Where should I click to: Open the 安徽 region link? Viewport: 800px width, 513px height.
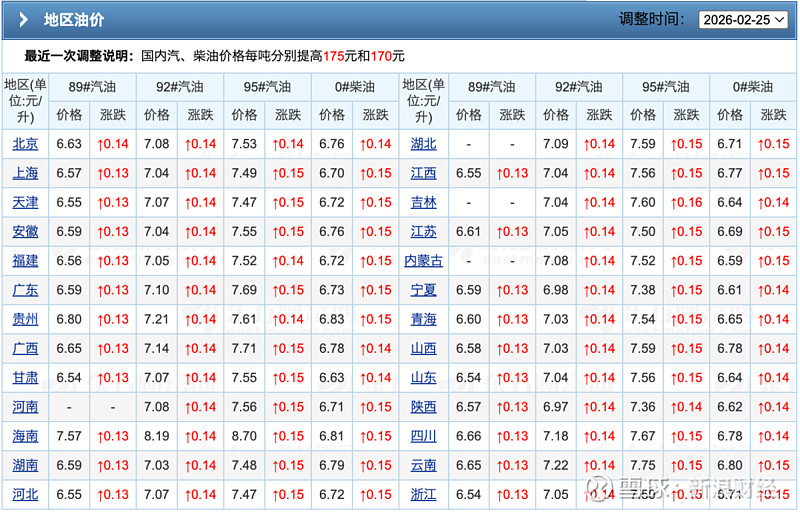tap(25, 231)
